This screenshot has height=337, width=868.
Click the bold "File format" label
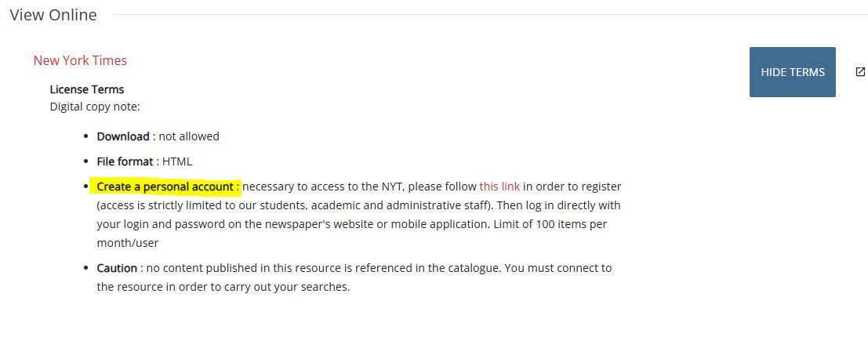pyautogui.click(x=126, y=161)
